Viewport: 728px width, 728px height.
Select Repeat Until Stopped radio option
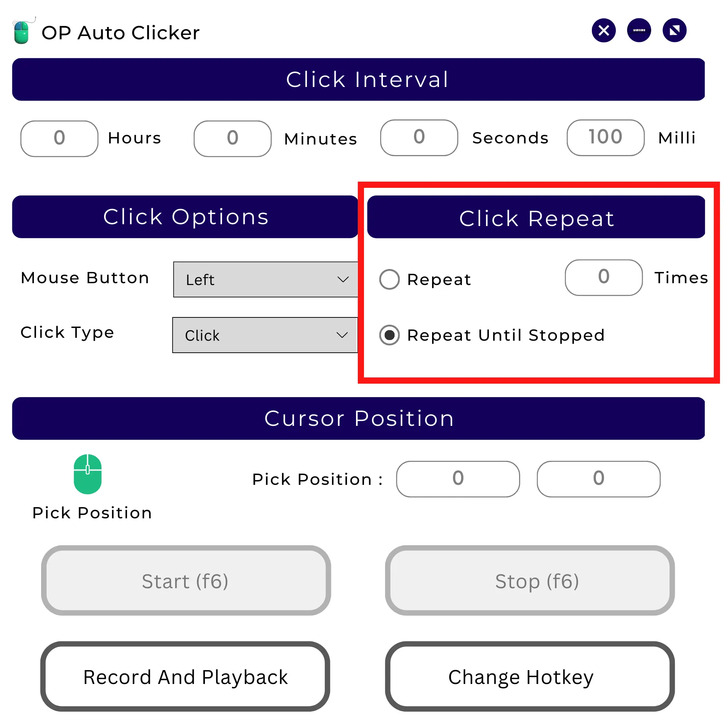tap(389, 335)
